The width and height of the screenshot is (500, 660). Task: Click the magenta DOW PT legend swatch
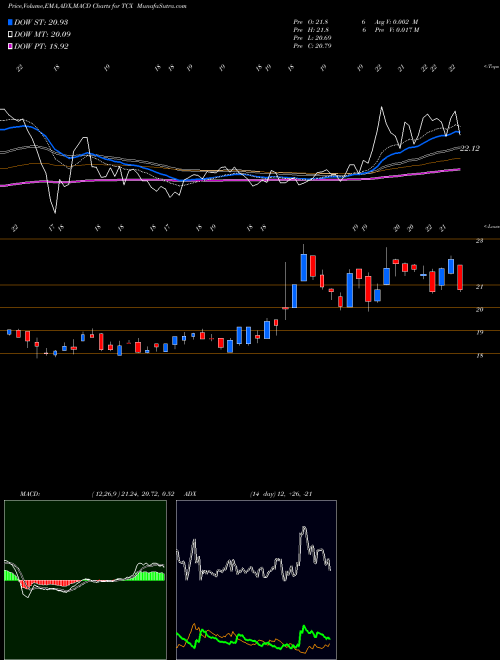click(10, 46)
